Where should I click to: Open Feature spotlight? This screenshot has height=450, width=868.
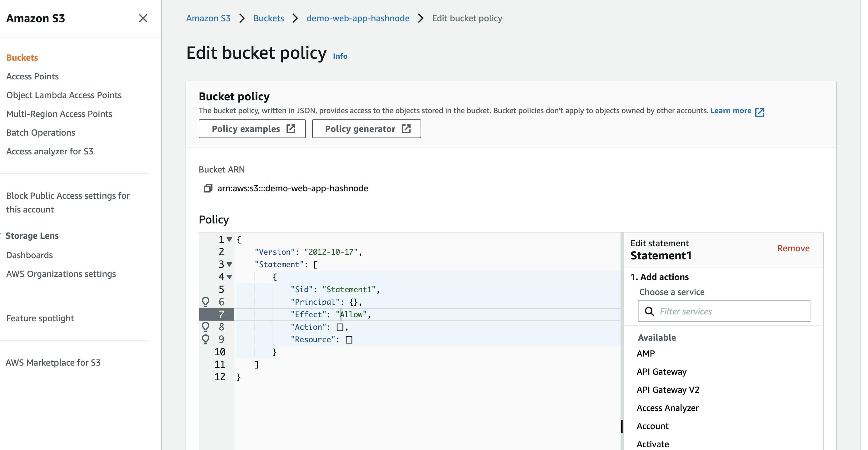coord(40,318)
